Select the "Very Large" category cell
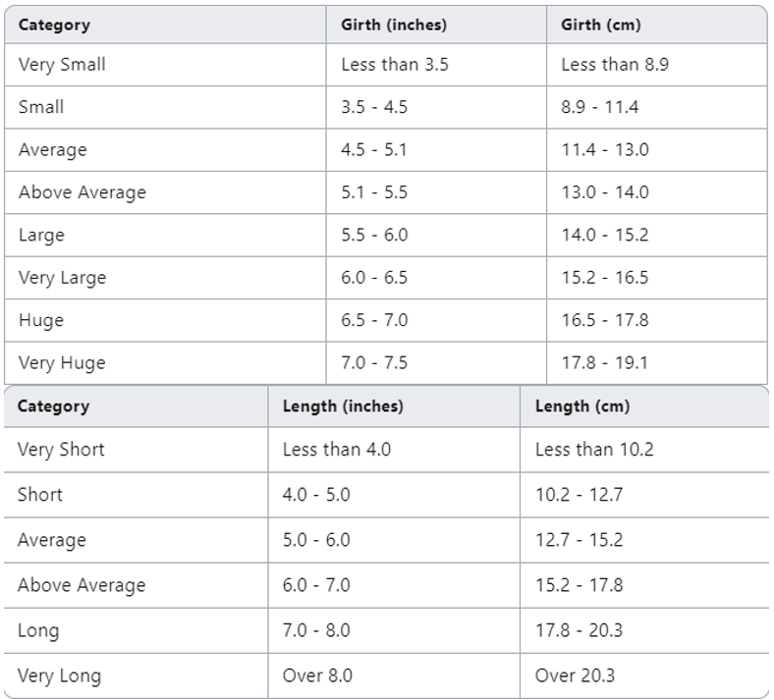The height and width of the screenshot is (700, 774). pos(62,278)
